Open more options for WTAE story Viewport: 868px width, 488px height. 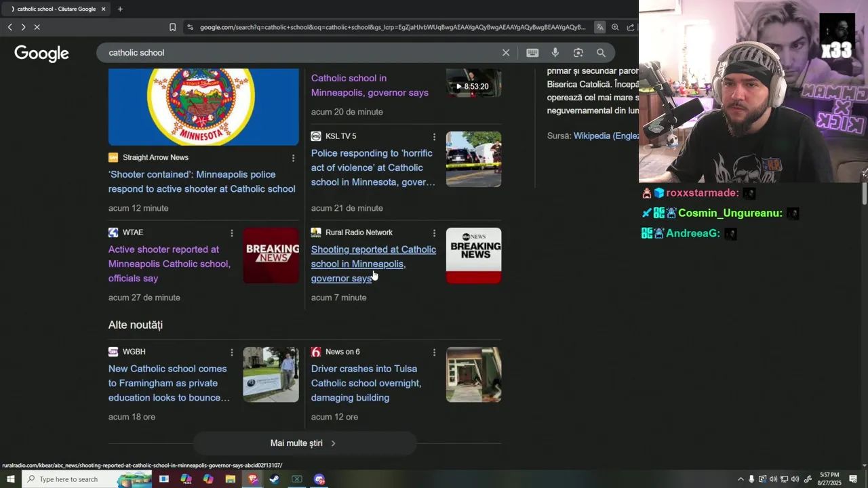(x=231, y=233)
